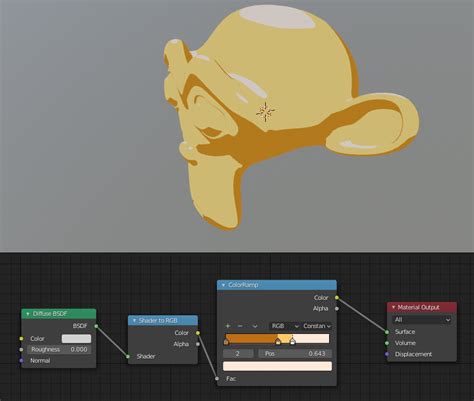Viewport: 474px width, 401px height.
Task: Click the Diffuse BSDF color swatch
Action: click(76, 339)
